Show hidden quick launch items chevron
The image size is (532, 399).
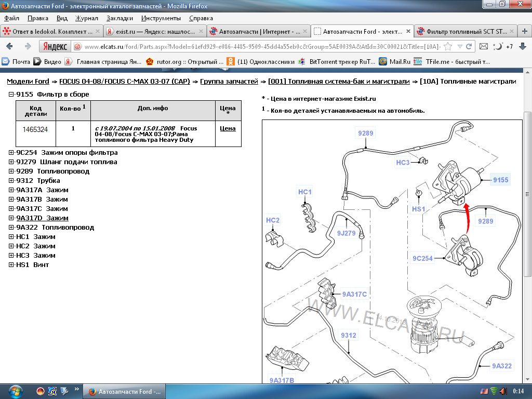point(77,389)
